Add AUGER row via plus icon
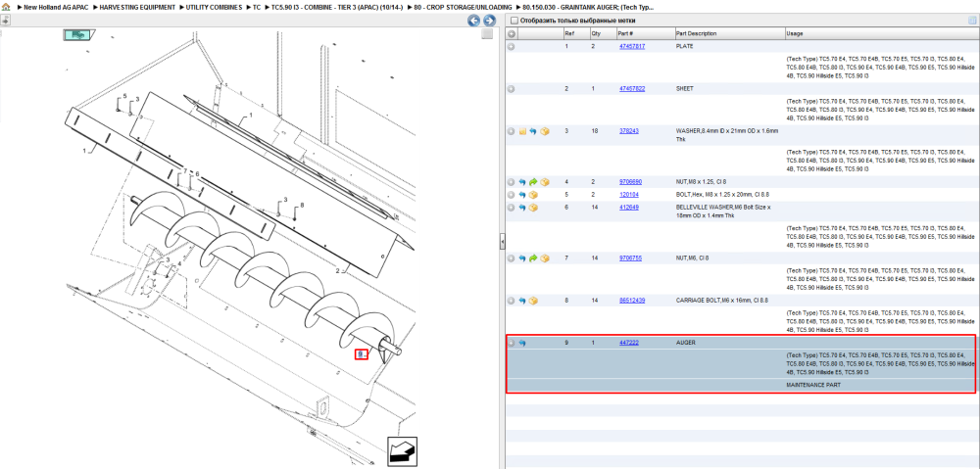 (x=512, y=343)
